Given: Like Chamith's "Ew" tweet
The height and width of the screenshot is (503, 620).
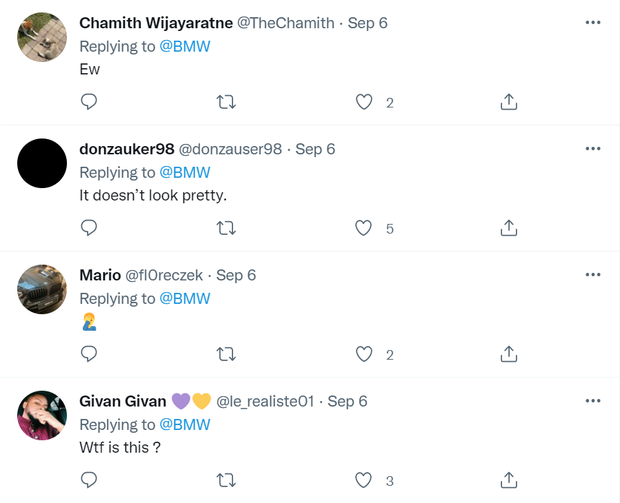Looking at the screenshot, I should 364,102.
